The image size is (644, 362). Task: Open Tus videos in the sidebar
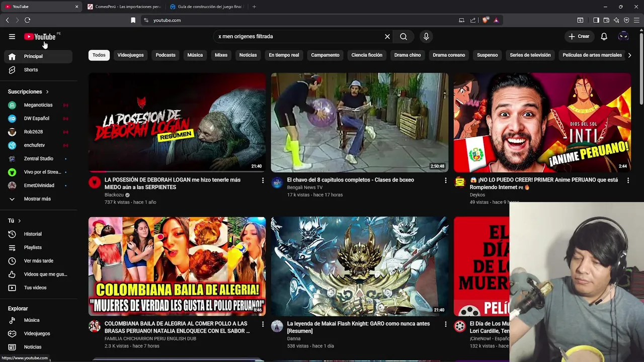pos(38,288)
